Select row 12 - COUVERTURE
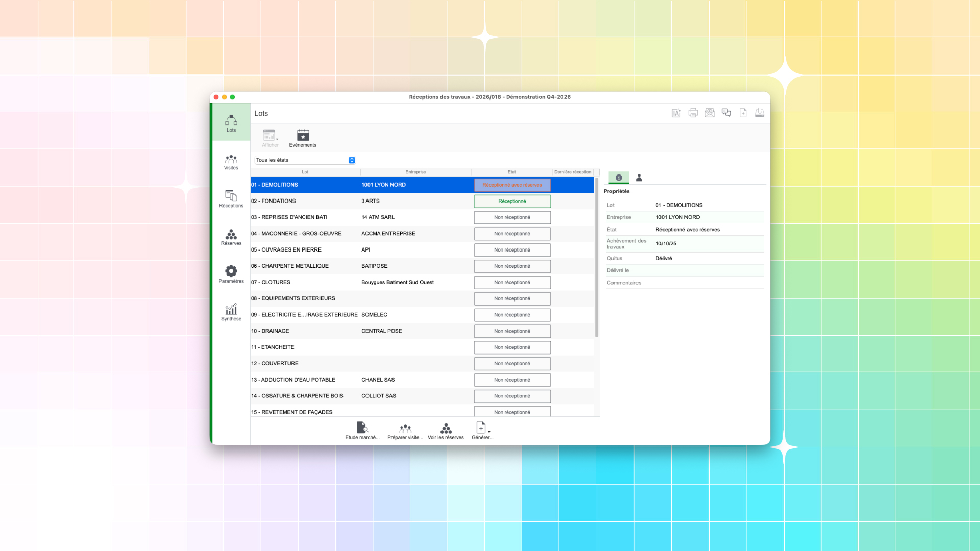980x551 pixels. pos(422,364)
